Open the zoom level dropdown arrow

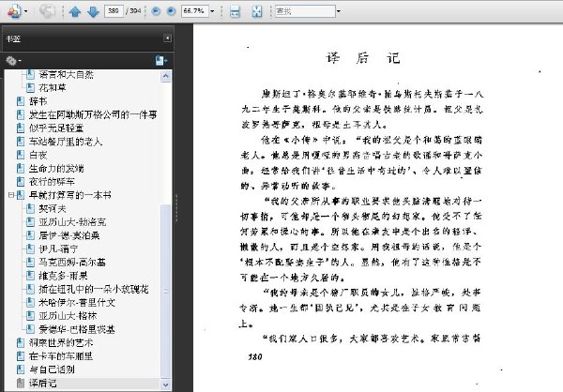pyautogui.click(x=212, y=11)
